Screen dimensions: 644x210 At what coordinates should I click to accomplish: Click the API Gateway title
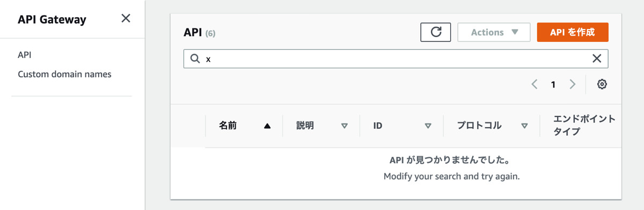(x=52, y=19)
